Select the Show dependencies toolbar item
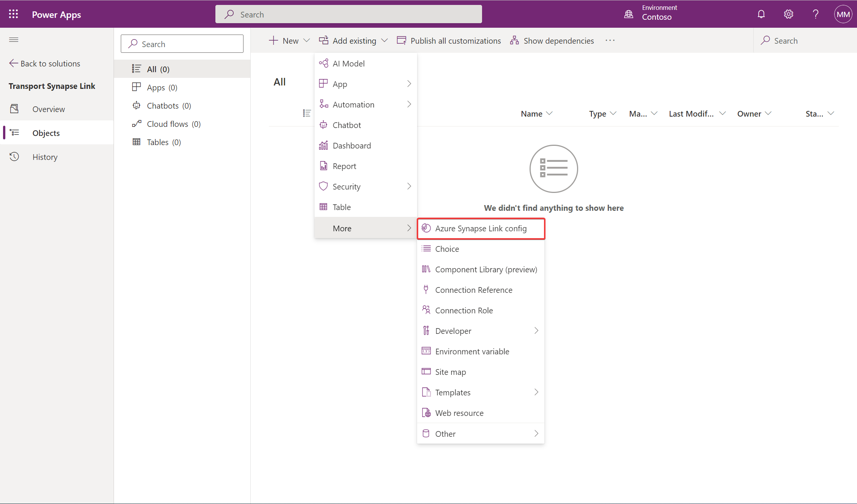The height and width of the screenshot is (504, 857). [553, 40]
